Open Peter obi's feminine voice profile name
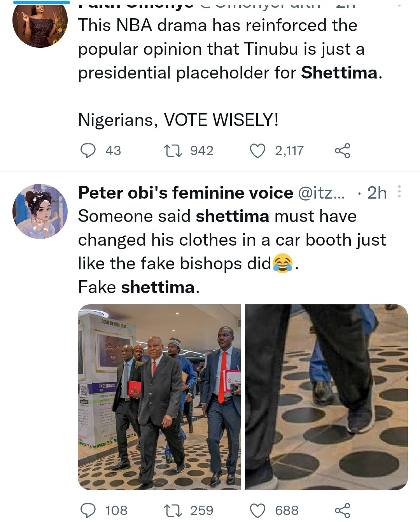Screen dimensions: 420x522 [x=185, y=193]
